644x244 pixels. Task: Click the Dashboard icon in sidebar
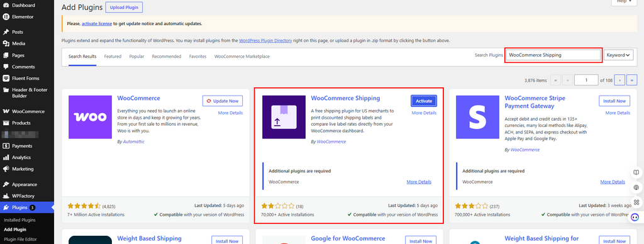[6, 5]
